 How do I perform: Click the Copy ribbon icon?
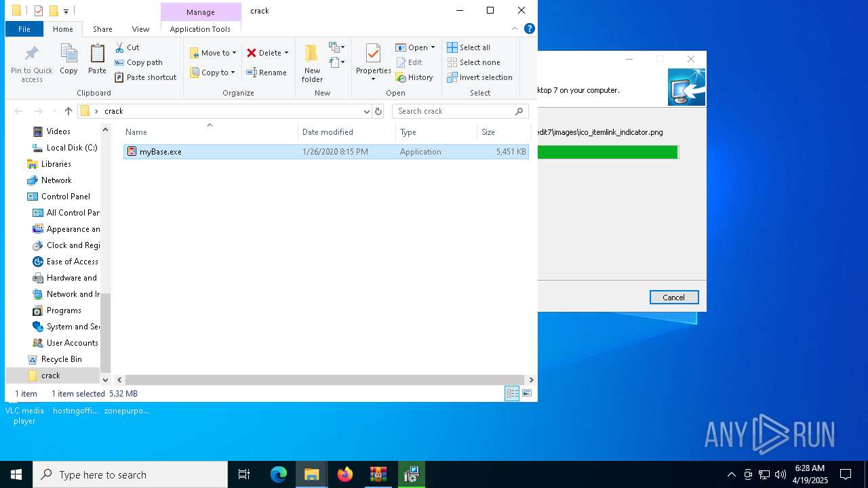pyautogui.click(x=68, y=60)
